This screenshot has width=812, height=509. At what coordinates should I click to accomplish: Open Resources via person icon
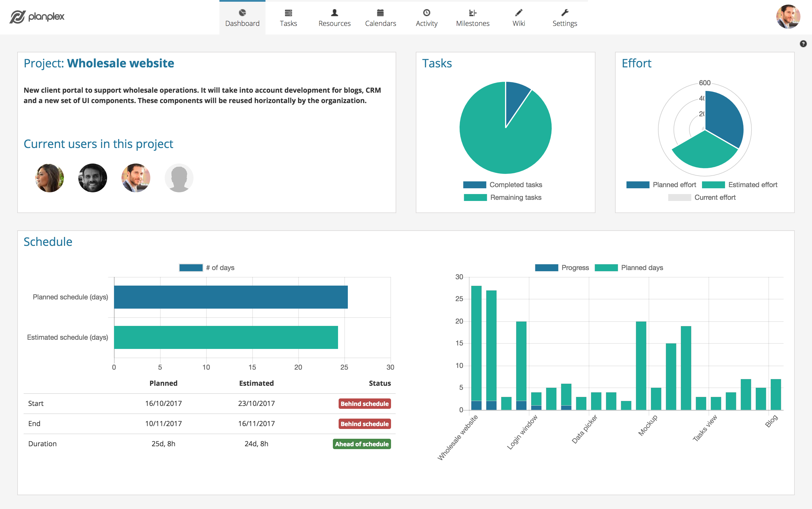click(334, 13)
